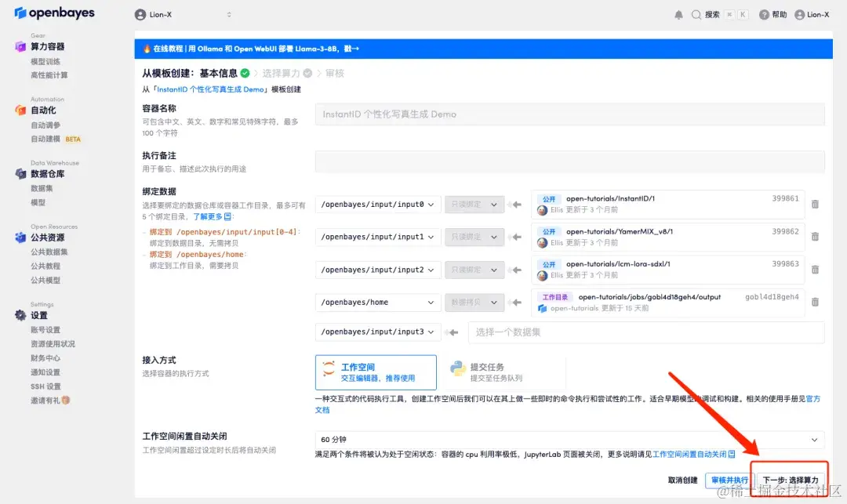Screen dimensions: 847x504
Task: Click the open-tutorials icon in output row
Action: coord(543,309)
